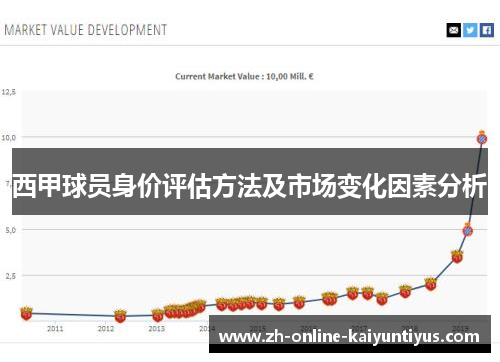Select the 5,0 value blue-striped crest marker

tap(468, 230)
